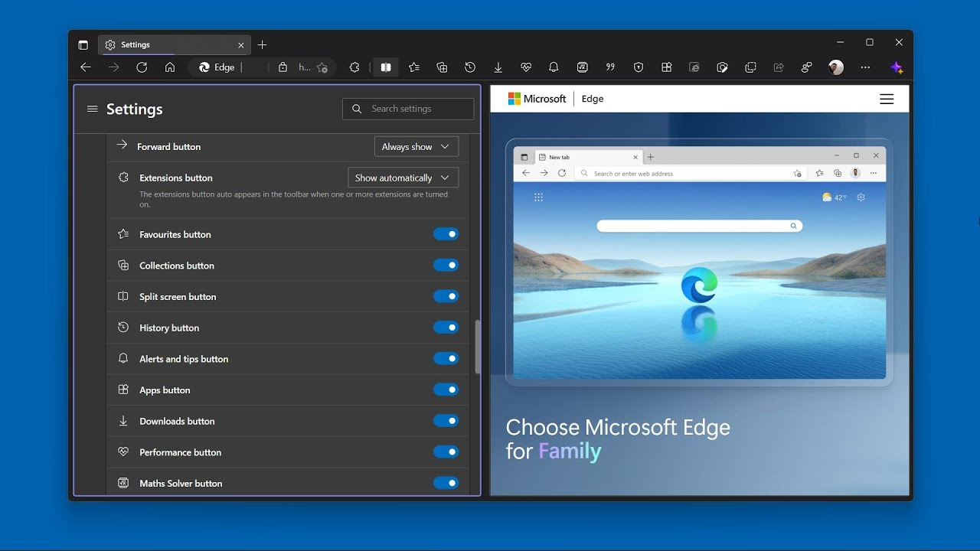Screen dimensions: 980x551
Task: Click the Alerts bell icon in toolbar
Action: (554, 67)
